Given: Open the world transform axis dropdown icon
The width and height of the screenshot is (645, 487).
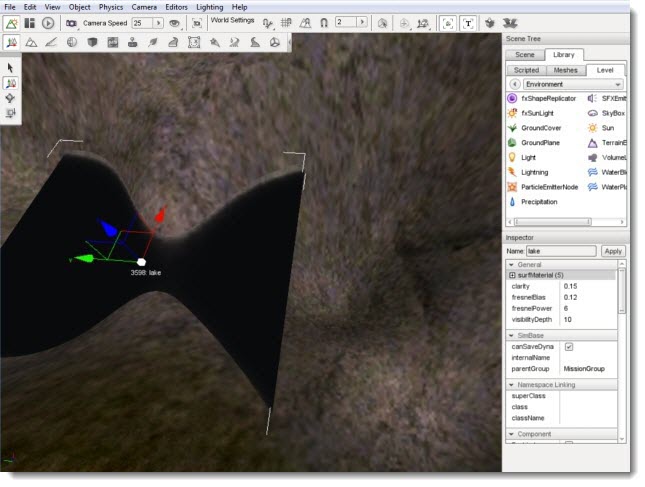Looking at the screenshot, I should 423,24.
